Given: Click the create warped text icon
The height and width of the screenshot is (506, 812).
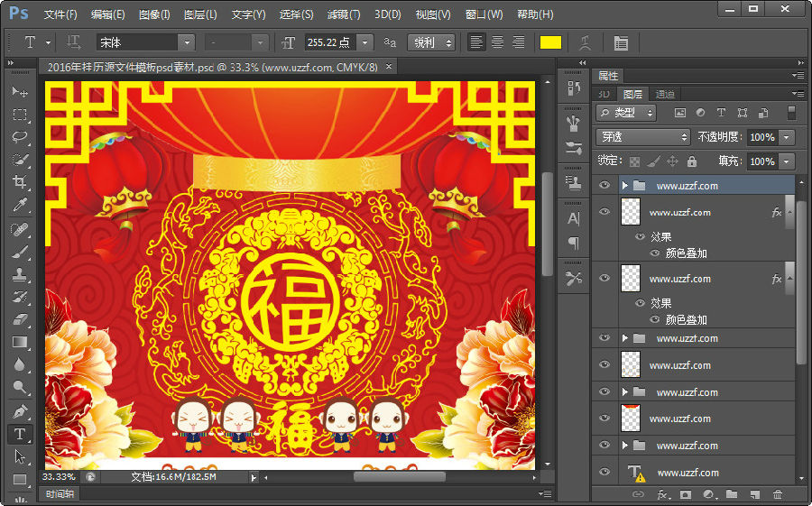Looking at the screenshot, I should pos(586,42).
